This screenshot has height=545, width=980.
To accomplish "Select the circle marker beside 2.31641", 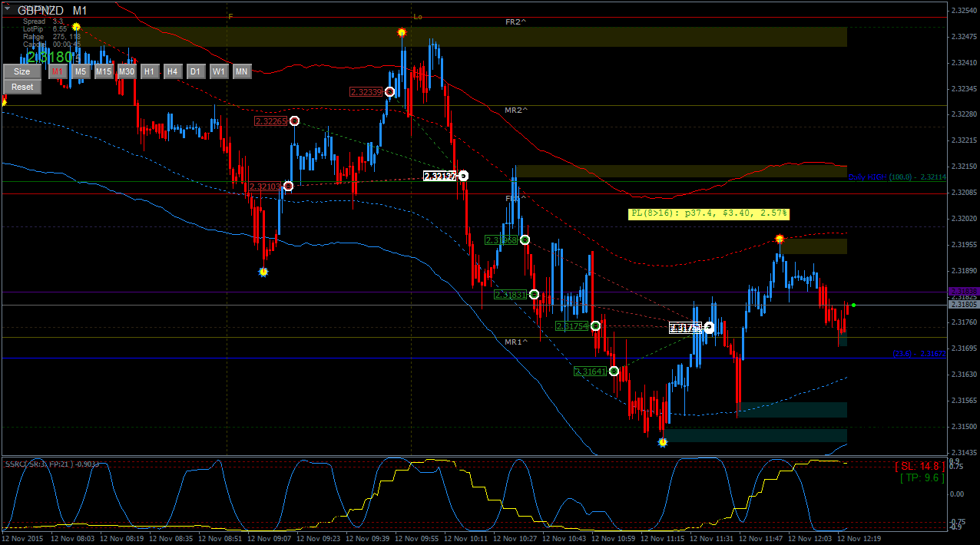I will 614,372.
